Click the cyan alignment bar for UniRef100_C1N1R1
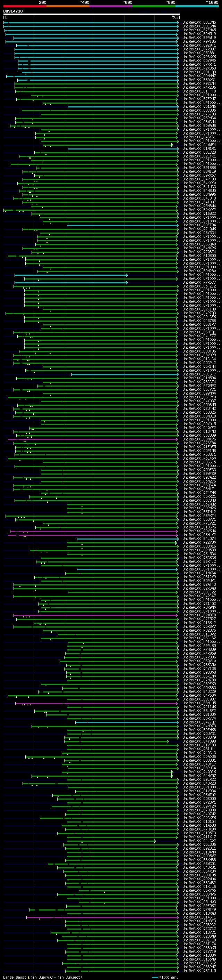 [123, 149]
